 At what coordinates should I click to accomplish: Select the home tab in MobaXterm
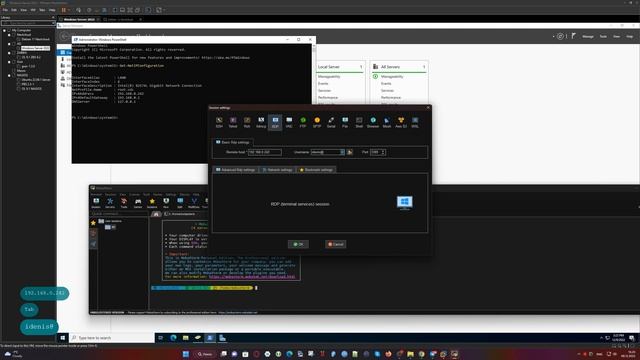(x=156, y=214)
